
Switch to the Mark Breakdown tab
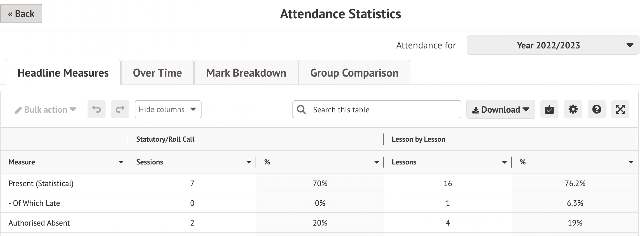pos(246,73)
